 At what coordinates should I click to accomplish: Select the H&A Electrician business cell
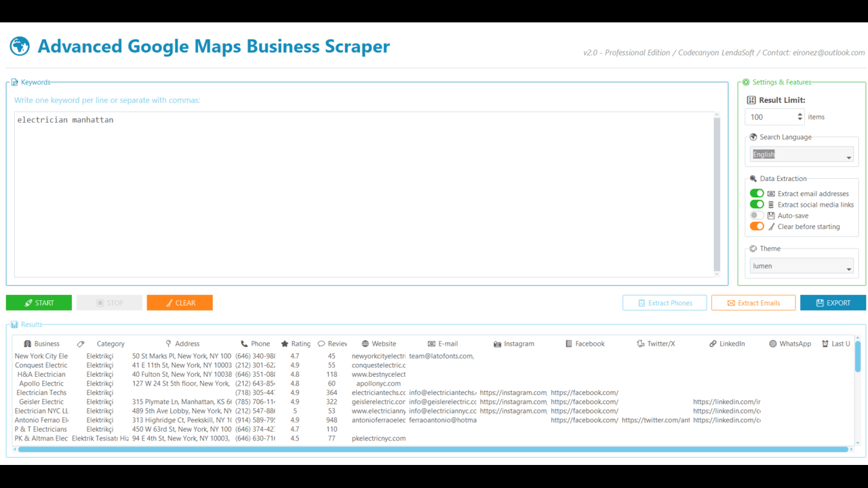point(41,374)
